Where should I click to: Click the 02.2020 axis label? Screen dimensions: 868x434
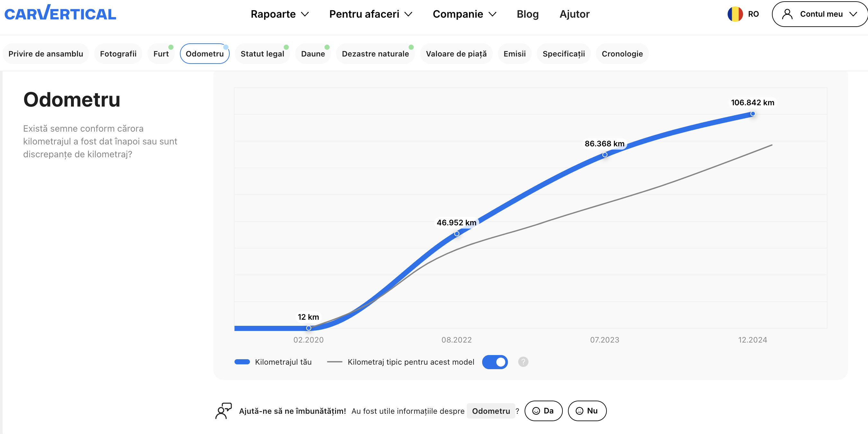(308, 340)
